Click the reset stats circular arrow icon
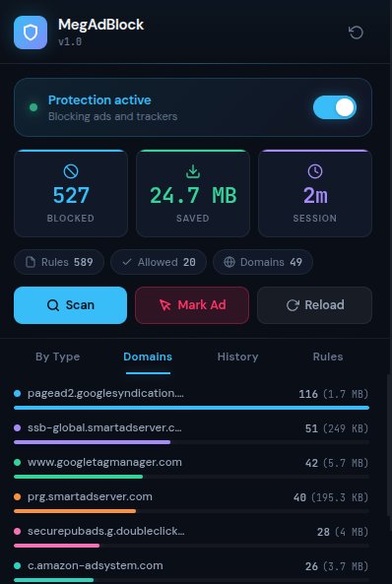Screen dimensions: 392x584 pos(356,32)
